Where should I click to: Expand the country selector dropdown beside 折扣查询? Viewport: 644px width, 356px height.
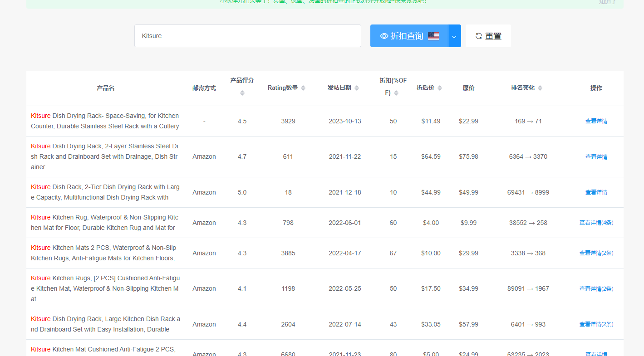pyautogui.click(x=454, y=36)
